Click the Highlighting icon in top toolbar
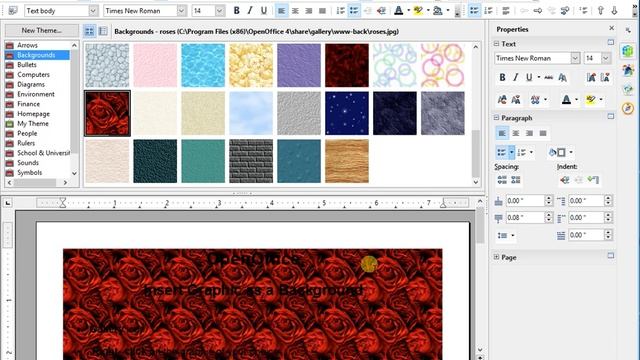The height and width of the screenshot is (360, 640). tap(418, 11)
